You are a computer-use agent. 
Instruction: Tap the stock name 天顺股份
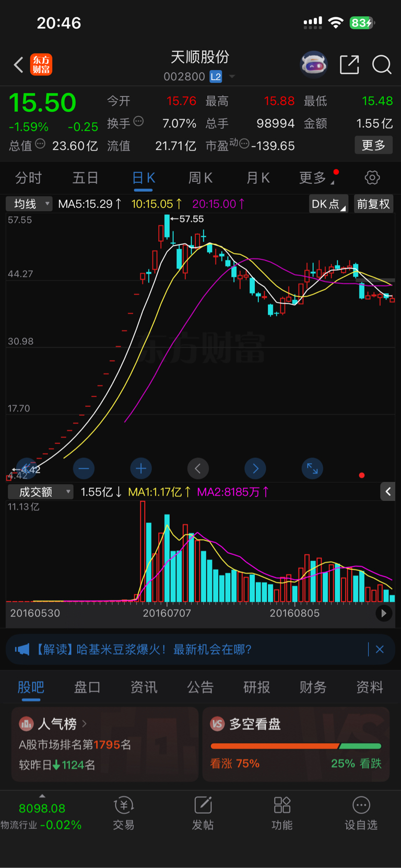pyautogui.click(x=200, y=57)
